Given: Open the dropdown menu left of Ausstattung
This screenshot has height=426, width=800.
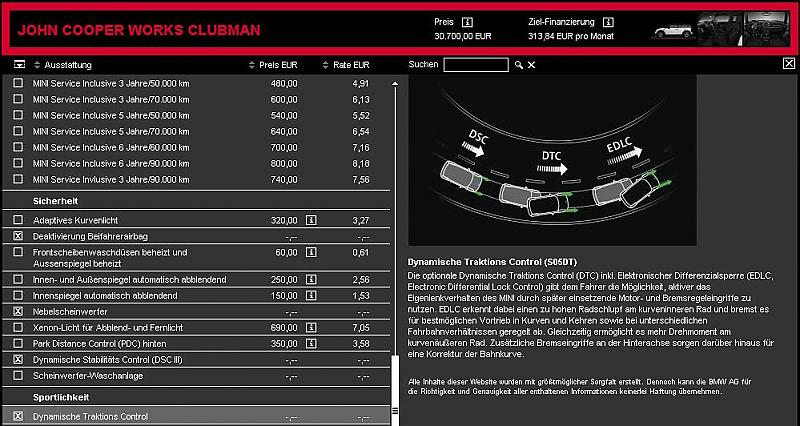Looking at the screenshot, I should (x=20, y=64).
